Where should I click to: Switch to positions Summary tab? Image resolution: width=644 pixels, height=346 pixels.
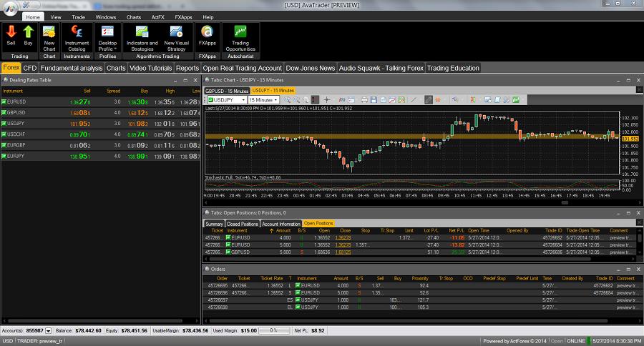214,224
